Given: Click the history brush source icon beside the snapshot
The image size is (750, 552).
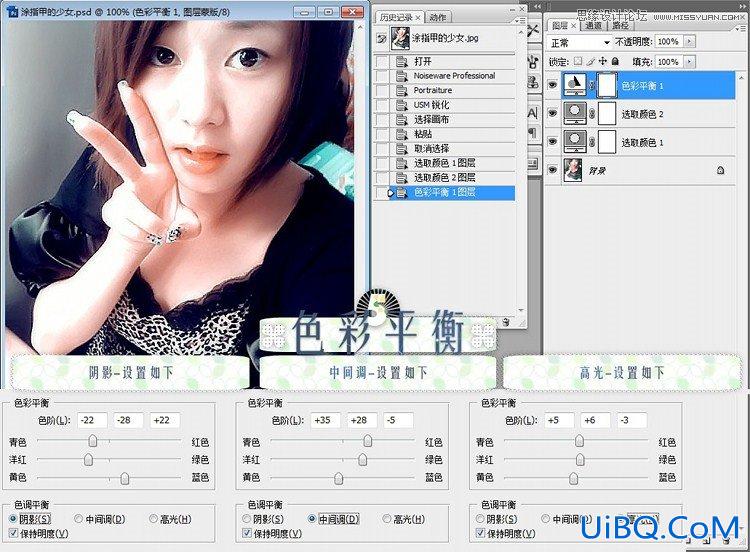Looking at the screenshot, I should pos(381,39).
